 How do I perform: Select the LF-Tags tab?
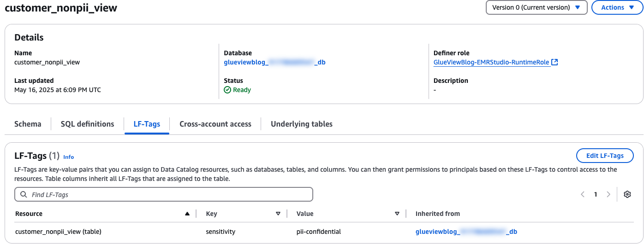pyautogui.click(x=147, y=124)
